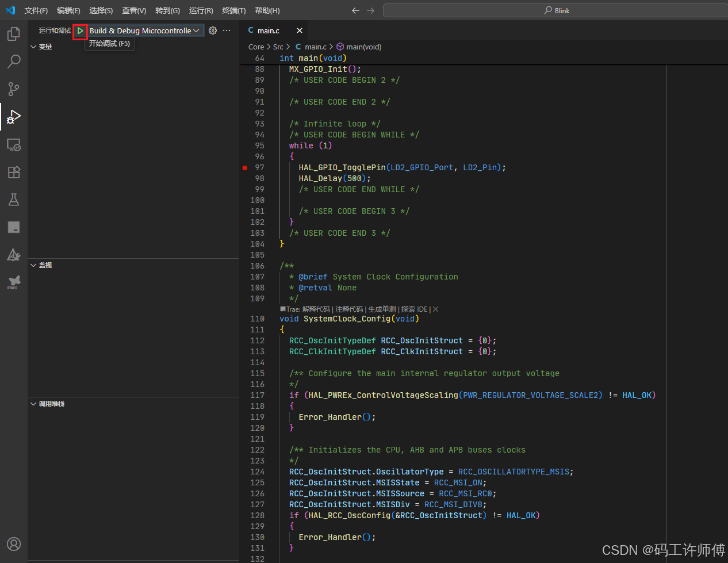This screenshot has height=563, width=728.
Task: Open the 转到(G) menu
Action: (x=167, y=10)
